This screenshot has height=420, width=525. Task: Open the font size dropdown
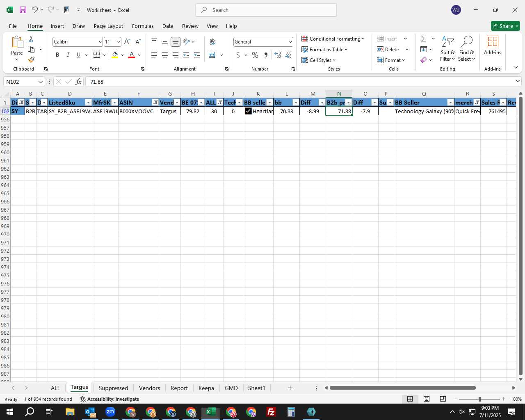(119, 42)
